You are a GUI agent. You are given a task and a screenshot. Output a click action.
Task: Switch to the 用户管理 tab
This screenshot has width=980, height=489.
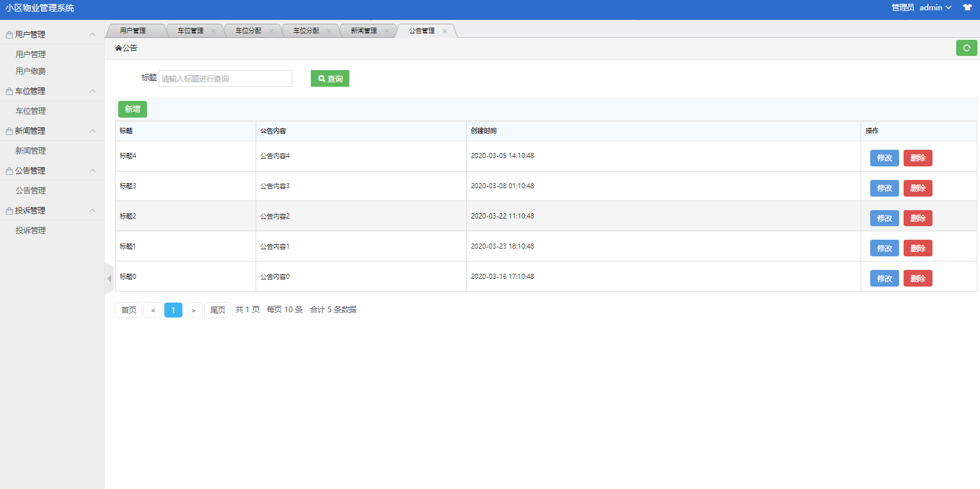click(x=133, y=31)
